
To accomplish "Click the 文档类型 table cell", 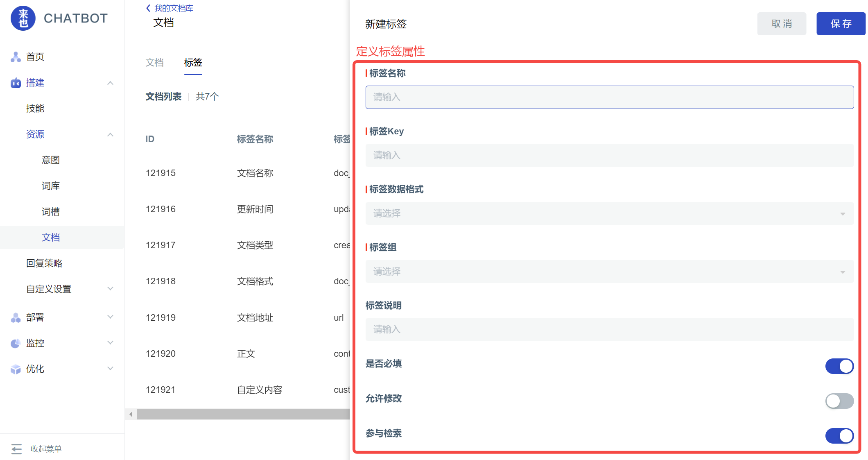I will [x=255, y=245].
